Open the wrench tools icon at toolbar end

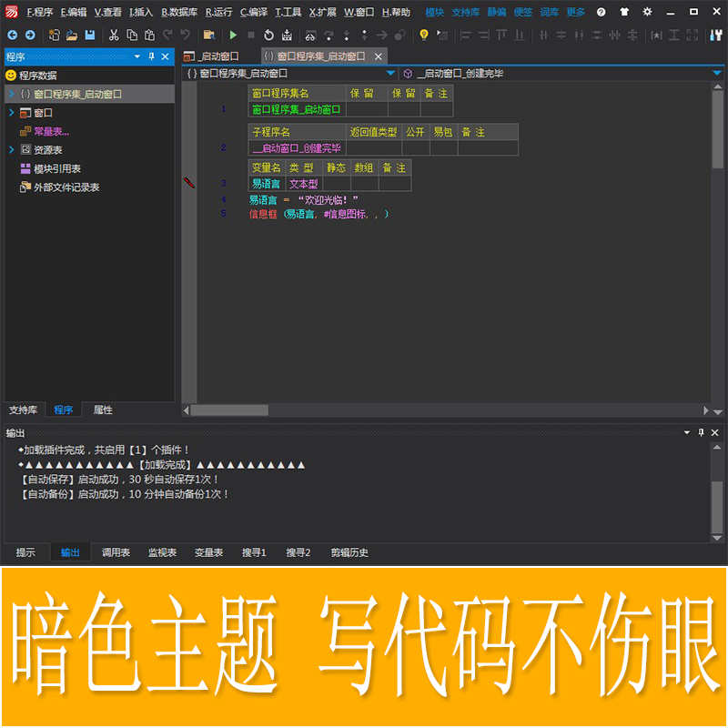click(716, 35)
